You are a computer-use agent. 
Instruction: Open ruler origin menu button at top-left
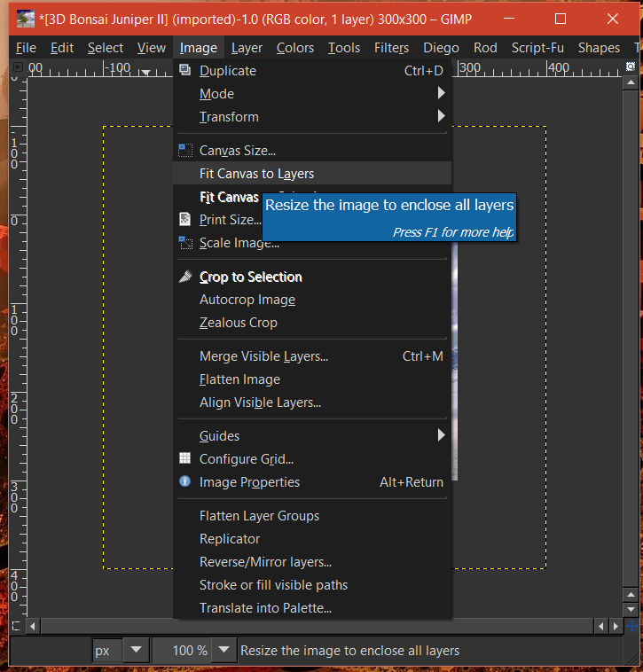click(x=18, y=66)
